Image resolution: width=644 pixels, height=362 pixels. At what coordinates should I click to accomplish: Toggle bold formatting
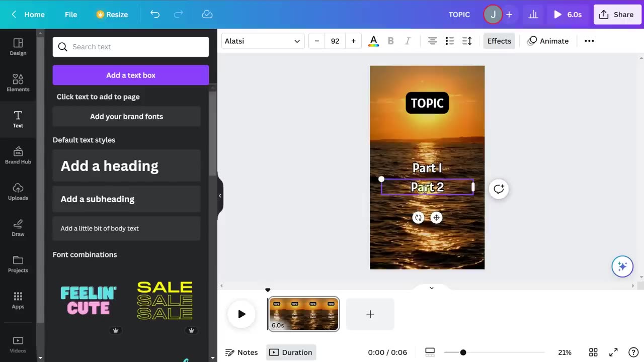390,41
